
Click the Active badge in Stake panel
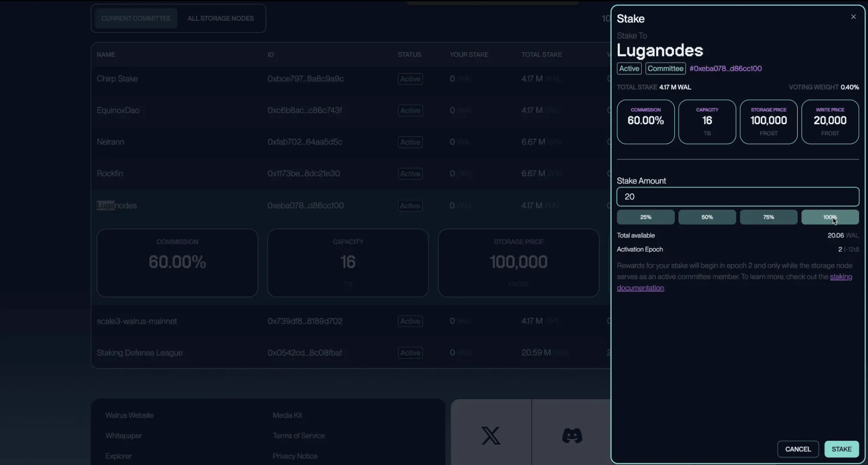[x=629, y=69]
